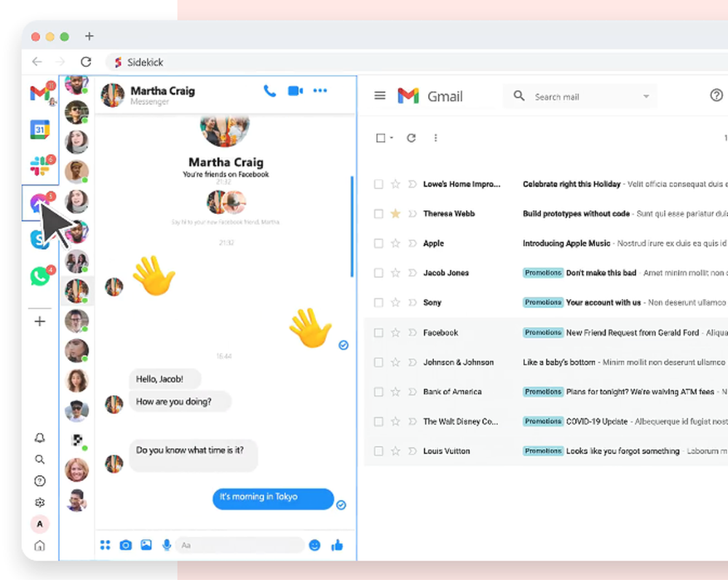Unstar the Theresa Webb email
The width and height of the screenshot is (728, 580).
(395, 213)
